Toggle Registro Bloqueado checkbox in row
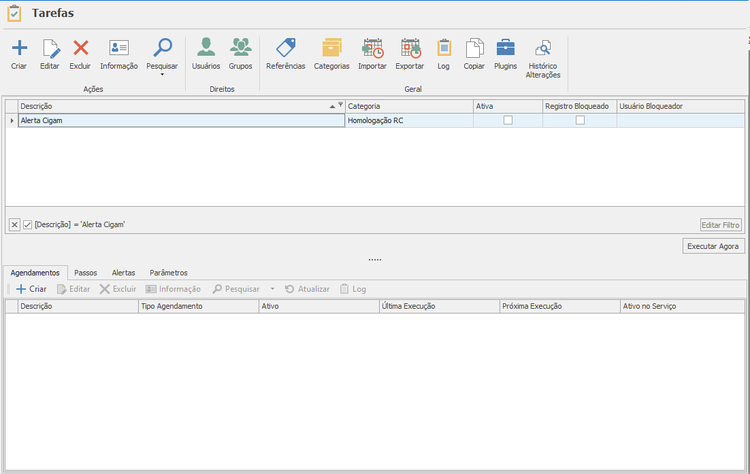This screenshot has width=750, height=474. point(580,120)
